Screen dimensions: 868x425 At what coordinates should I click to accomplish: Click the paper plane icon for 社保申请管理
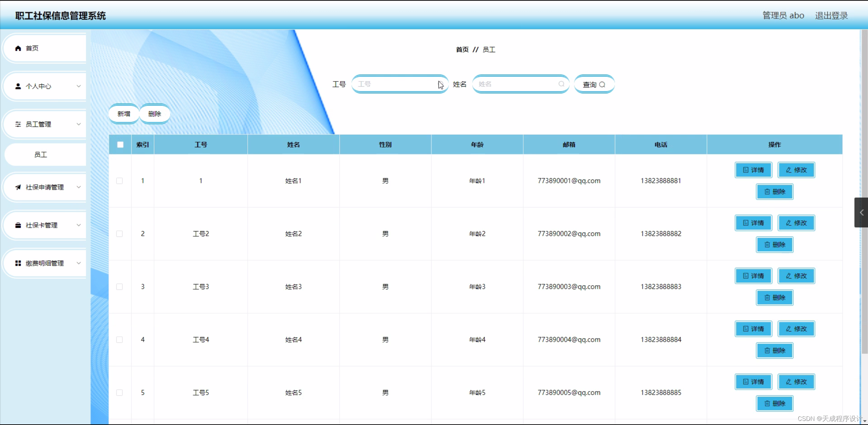pyautogui.click(x=18, y=187)
